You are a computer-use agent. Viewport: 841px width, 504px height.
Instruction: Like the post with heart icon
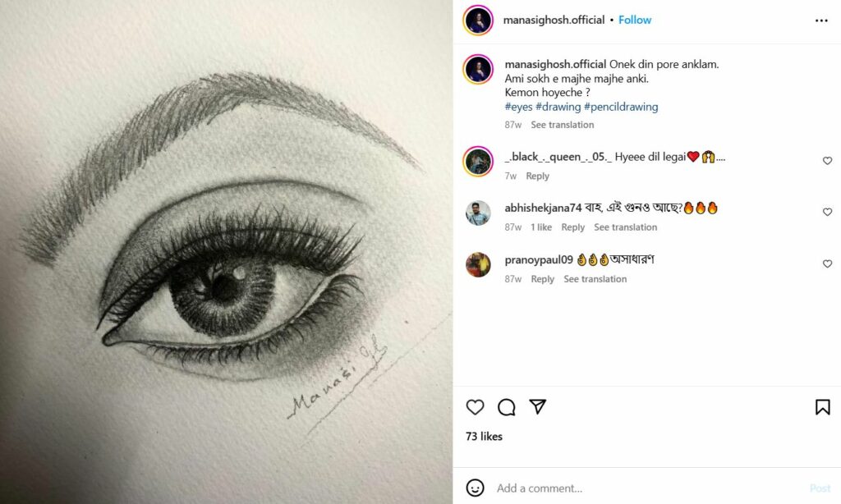point(475,407)
